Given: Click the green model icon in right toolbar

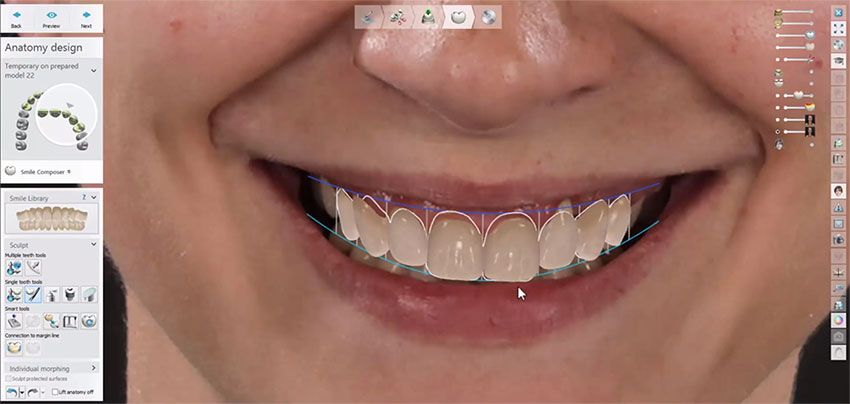Looking at the screenshot, I should 838,143.
